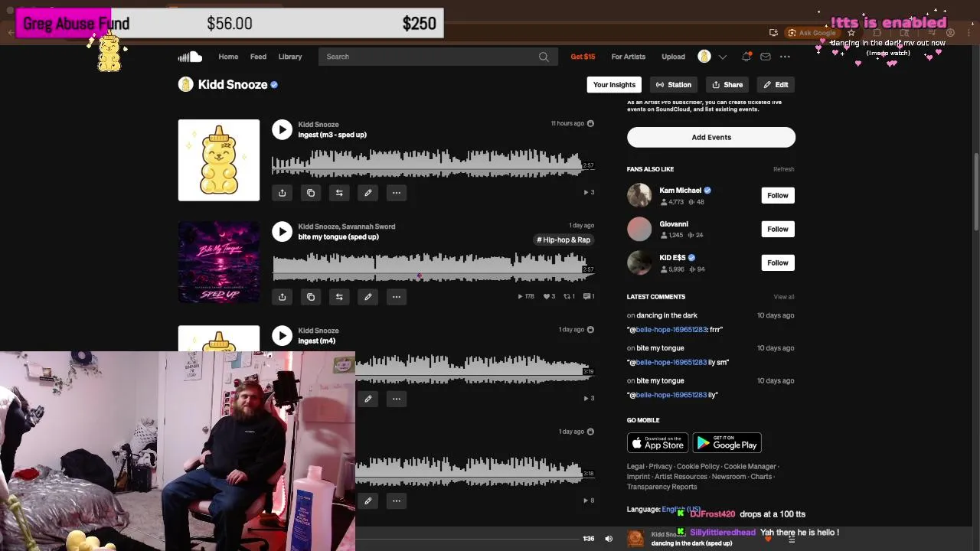Edit the ingest (m4) track
The height and width of the screenshot is (551, 980).
(x=368, y=399)
